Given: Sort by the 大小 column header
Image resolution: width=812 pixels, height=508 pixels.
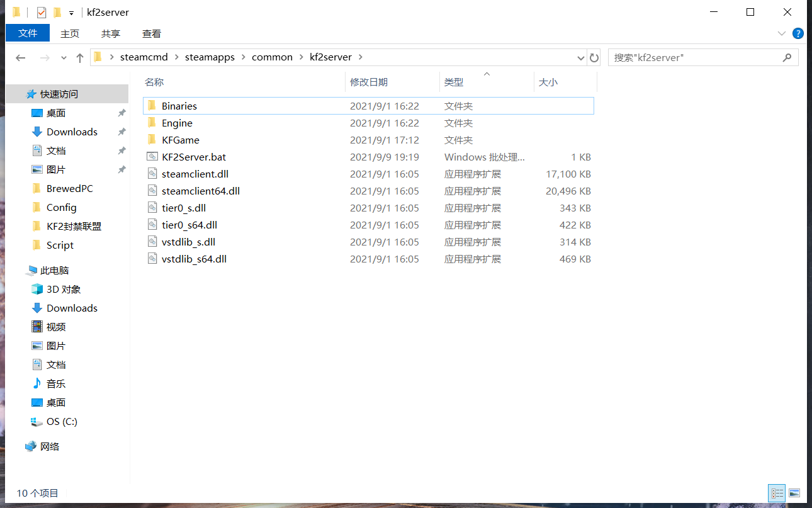Looking at the screenshot, I should 548,82.
